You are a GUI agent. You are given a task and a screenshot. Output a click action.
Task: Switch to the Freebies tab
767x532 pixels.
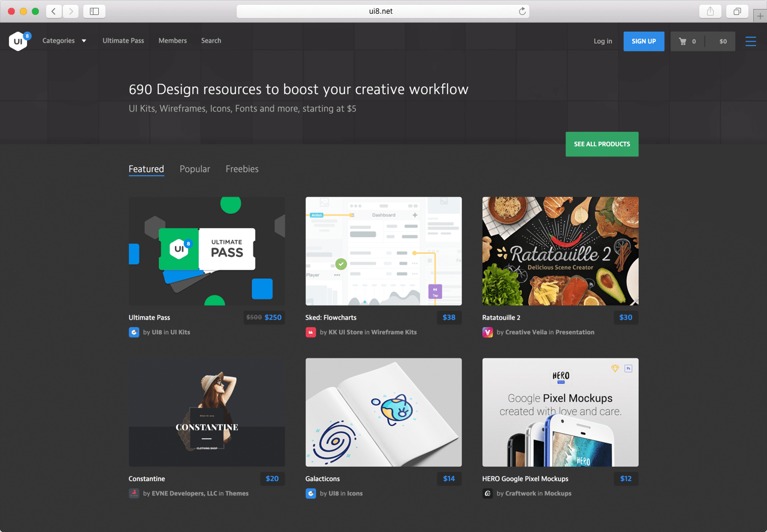[242, 169]
